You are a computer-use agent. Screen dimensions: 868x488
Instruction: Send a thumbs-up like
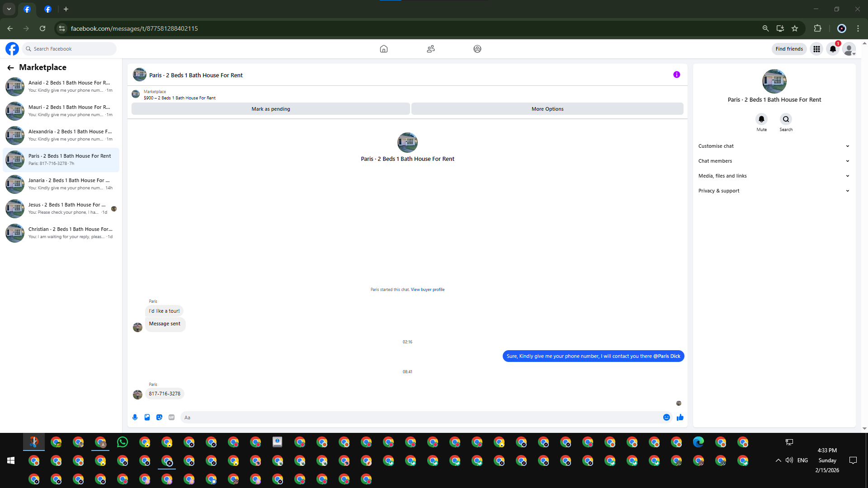click(x=680, y=418)
